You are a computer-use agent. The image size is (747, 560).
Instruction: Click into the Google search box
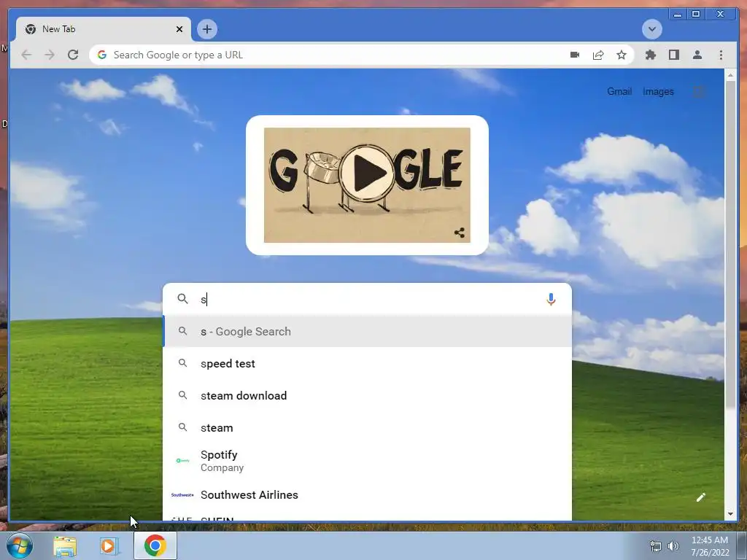(367, 299)
